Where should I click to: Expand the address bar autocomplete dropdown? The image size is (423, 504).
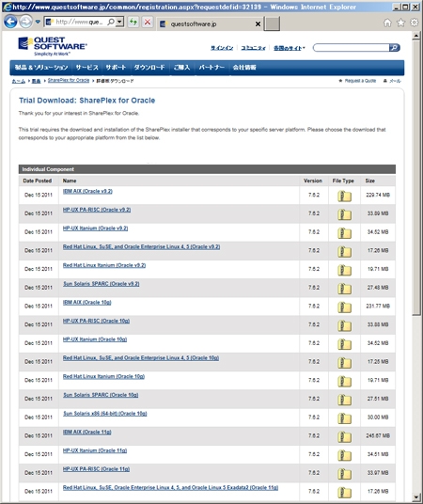[120, 22]
